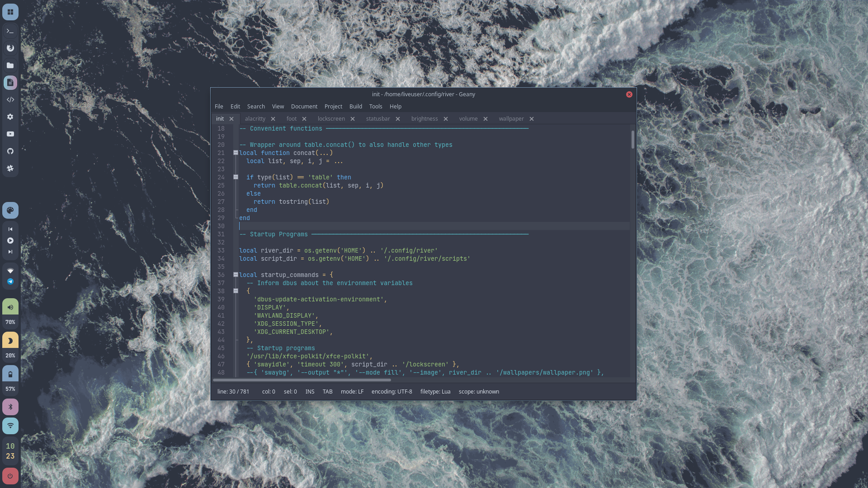The width and height of the screenshot is (868, 488).
Task: Collapse startup_commands table fold at line 36
Action: pyautogui.click(x=236, y=275)
